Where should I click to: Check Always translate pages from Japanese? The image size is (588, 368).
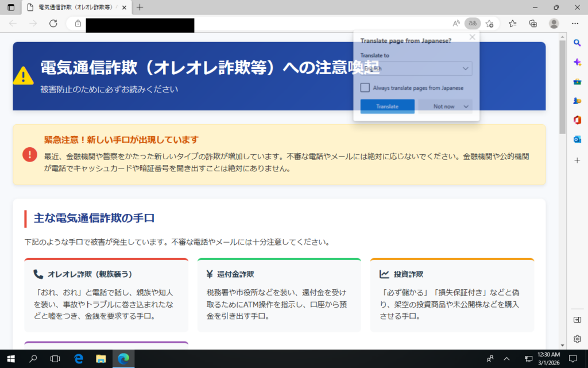click(x=365, y=88)
